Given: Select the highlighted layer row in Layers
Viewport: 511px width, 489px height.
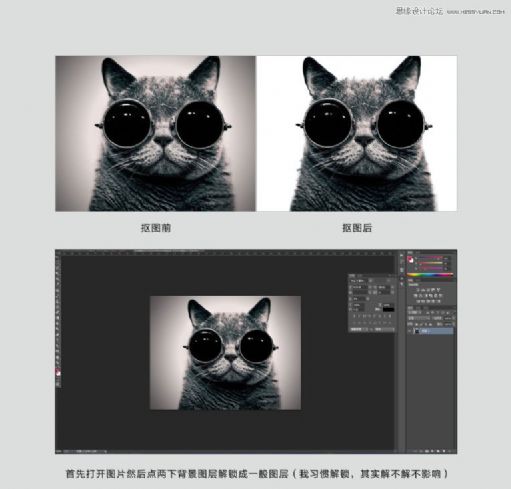Looking at the screenshot, I should (431, 331).
